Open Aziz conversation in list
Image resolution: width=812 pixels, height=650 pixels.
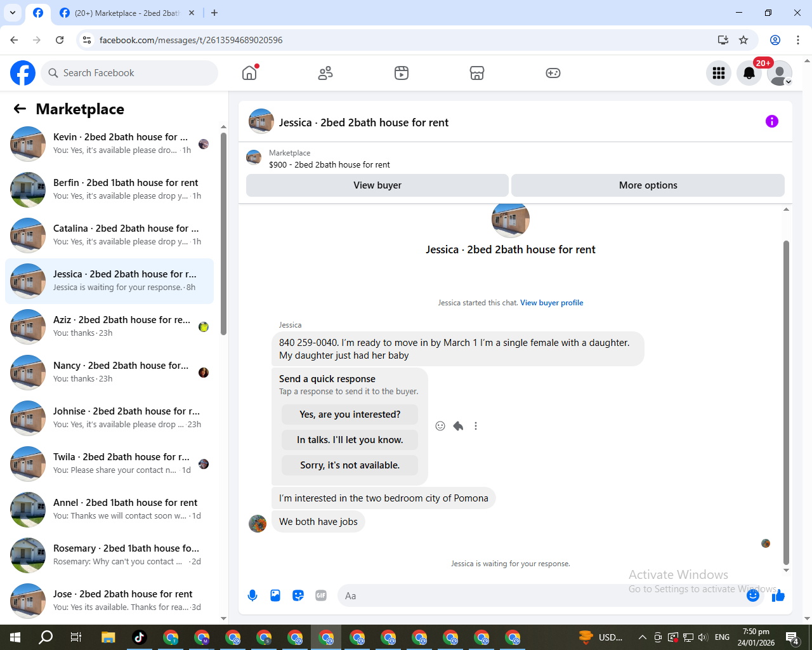pyautogui.click(x=109, y=327)
